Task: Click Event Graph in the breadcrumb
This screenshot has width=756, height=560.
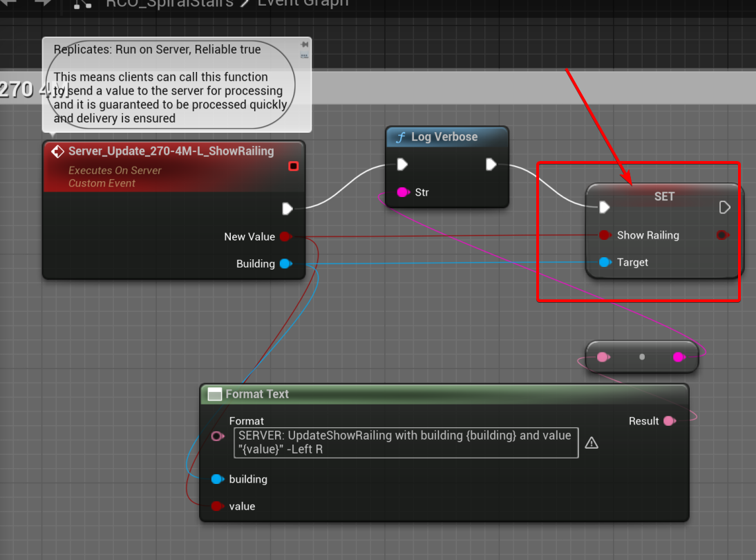Action: [303, 4]
